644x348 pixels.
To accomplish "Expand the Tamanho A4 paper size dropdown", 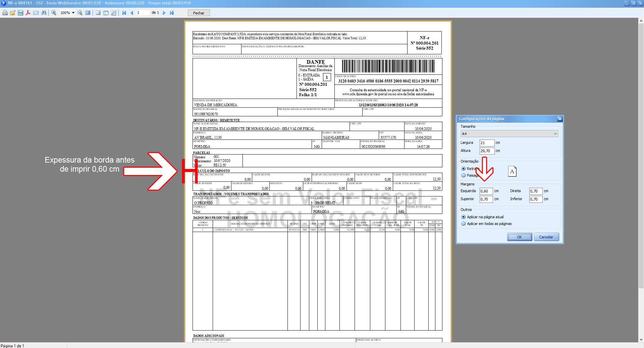I will click(x=509, y=134).
